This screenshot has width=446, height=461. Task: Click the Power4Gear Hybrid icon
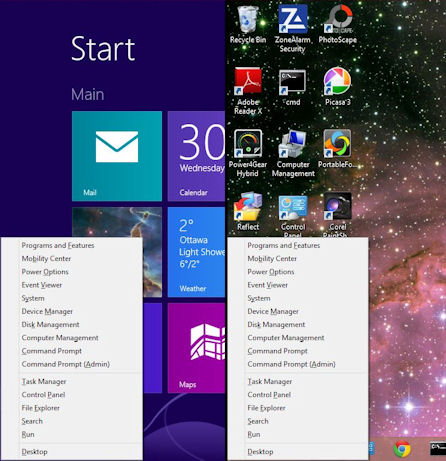click(x=248, y=153)
